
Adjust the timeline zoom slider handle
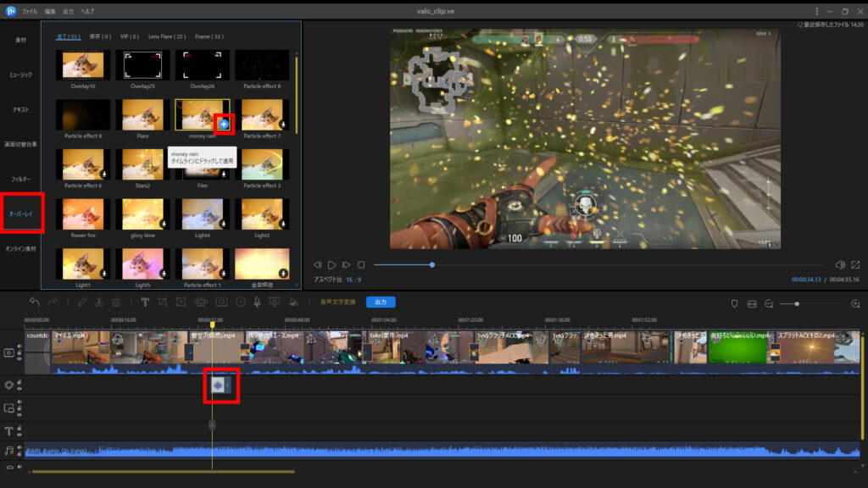(797, 304)
